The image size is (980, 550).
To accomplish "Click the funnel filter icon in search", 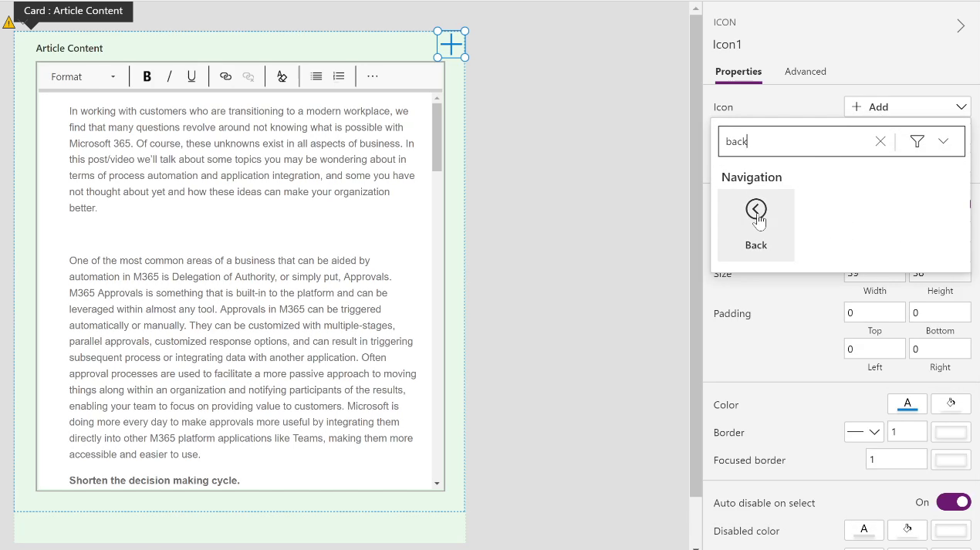I will click(917, 141).
